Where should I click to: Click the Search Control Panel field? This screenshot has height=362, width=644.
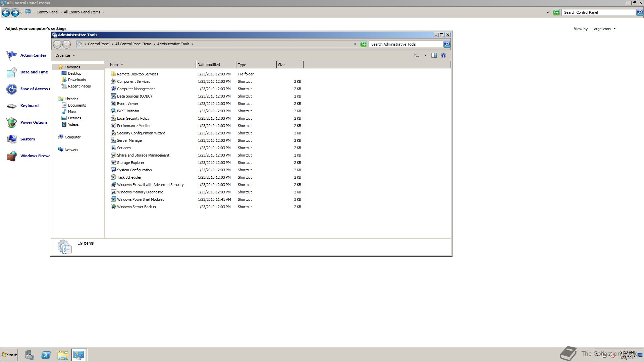(x=599, y=12)
